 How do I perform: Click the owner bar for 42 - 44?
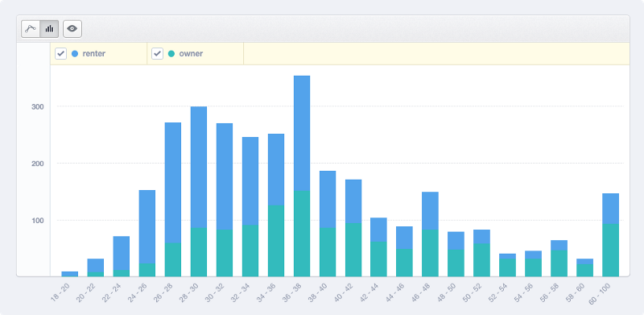378,259
